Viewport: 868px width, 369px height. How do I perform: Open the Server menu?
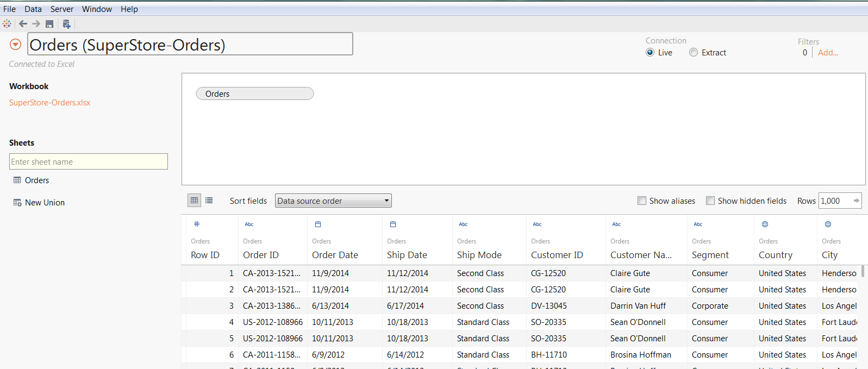coord(62,9)
